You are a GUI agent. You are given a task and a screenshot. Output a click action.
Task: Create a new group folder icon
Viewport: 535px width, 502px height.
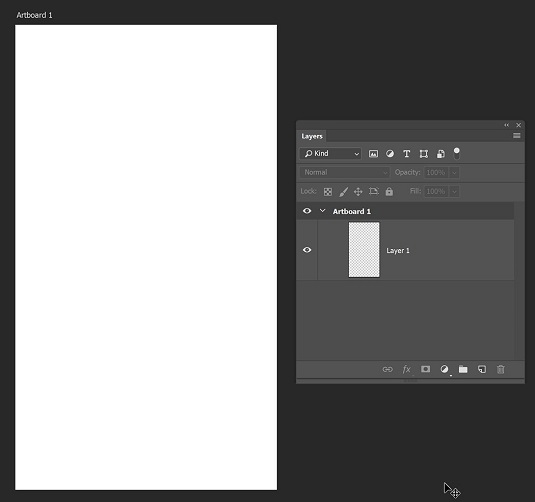coord(463,369)
